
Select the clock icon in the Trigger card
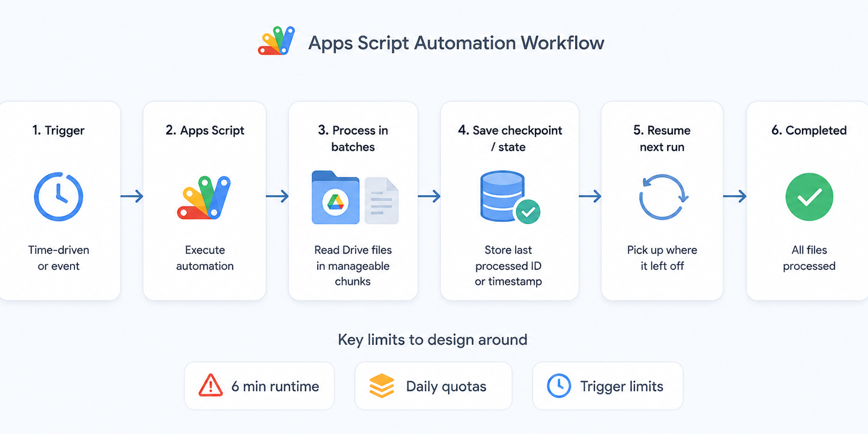pos(59,196)
